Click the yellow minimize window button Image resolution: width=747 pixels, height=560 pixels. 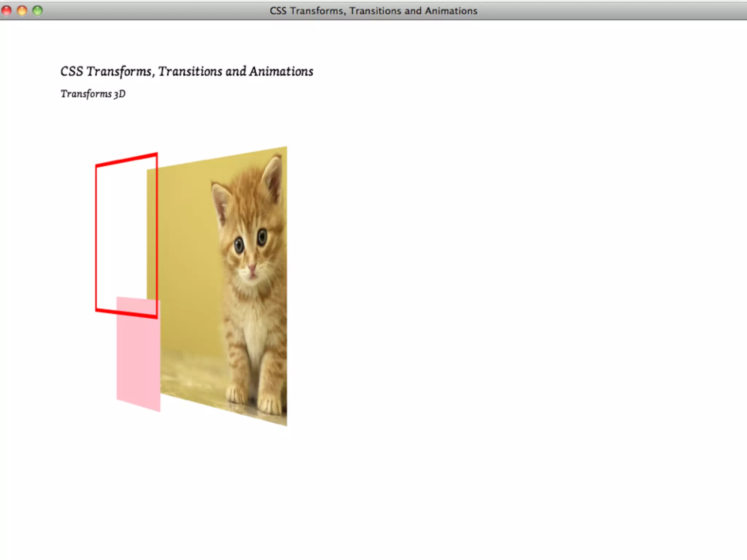click(x=22, y=11)
